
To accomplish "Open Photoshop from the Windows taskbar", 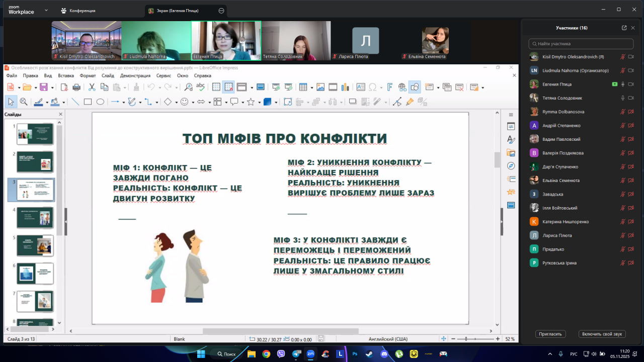I will 355,354.
